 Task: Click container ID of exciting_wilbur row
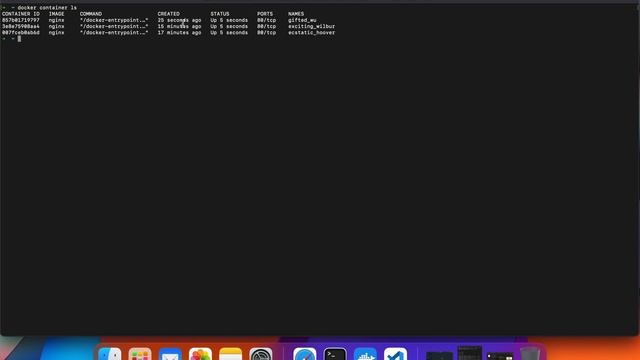tap(21, 26)
